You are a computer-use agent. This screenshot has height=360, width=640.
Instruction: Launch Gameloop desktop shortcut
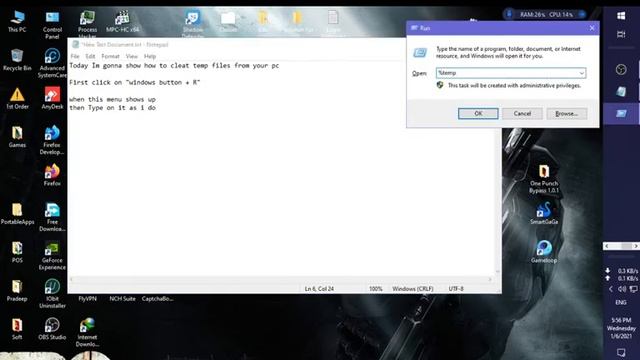[x=544, y=251]
